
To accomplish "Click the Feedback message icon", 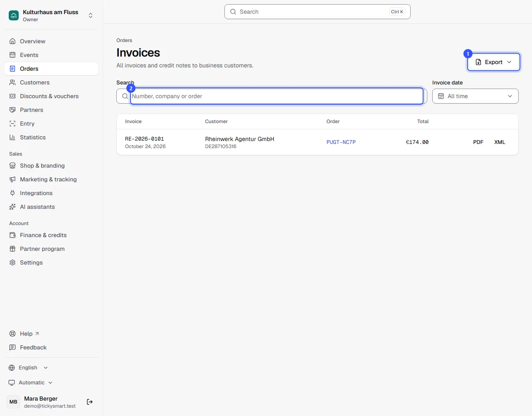I will pos(12,347).
